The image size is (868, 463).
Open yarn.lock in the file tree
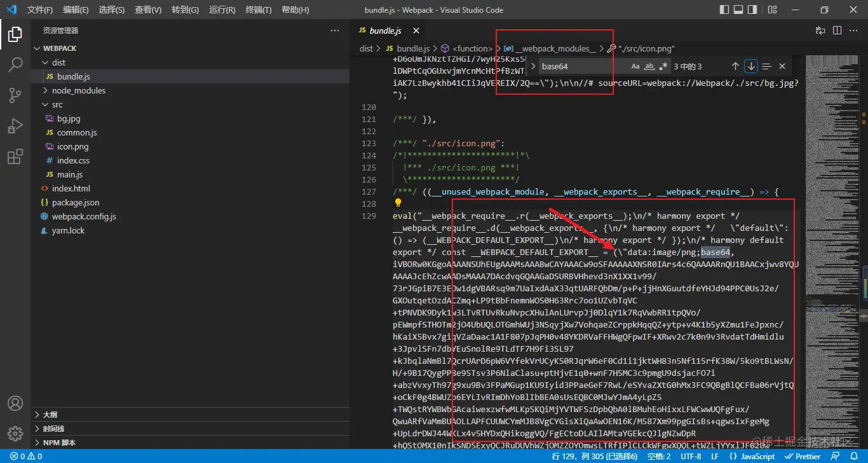[x=68, y=230]
